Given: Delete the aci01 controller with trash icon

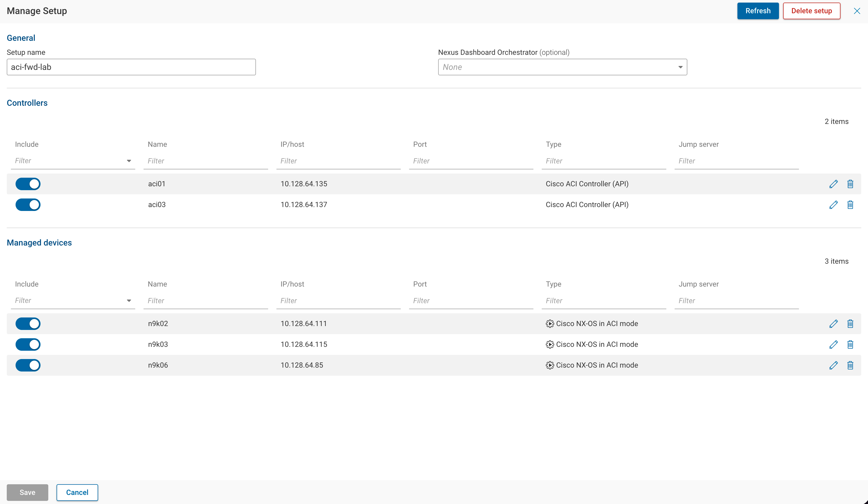Looking at the screenshot, I should (850, 184).
